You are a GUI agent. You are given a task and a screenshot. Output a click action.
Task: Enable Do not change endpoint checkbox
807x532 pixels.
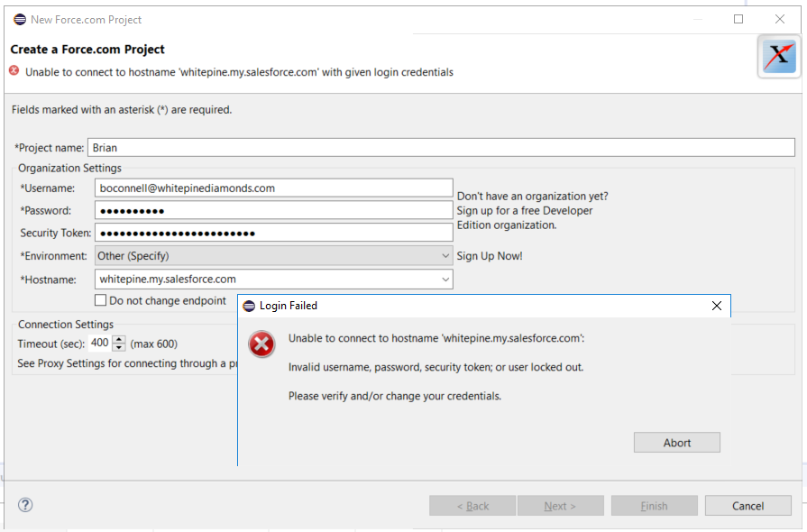(101, 300)
